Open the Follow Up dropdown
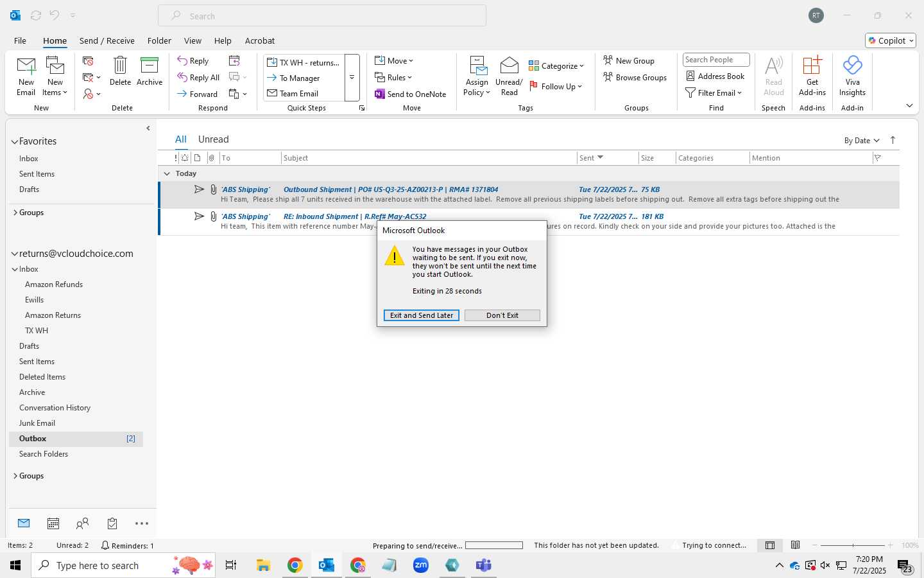The image size is (924, 578). [556, 86]
